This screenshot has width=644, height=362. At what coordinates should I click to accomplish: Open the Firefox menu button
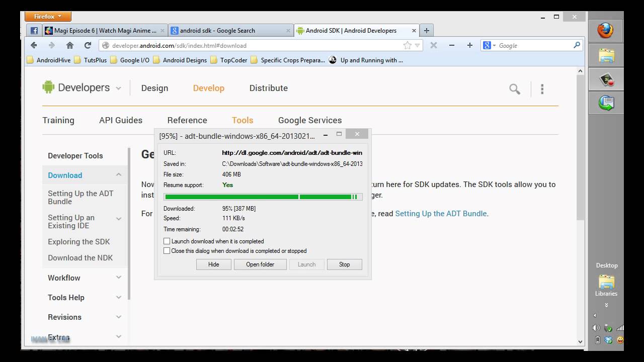[x=48, y=17]
